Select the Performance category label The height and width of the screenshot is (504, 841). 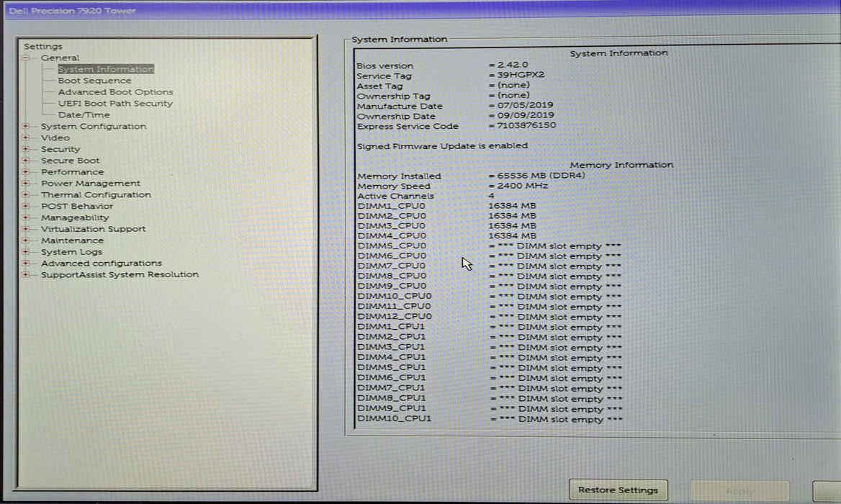point(73,171)
